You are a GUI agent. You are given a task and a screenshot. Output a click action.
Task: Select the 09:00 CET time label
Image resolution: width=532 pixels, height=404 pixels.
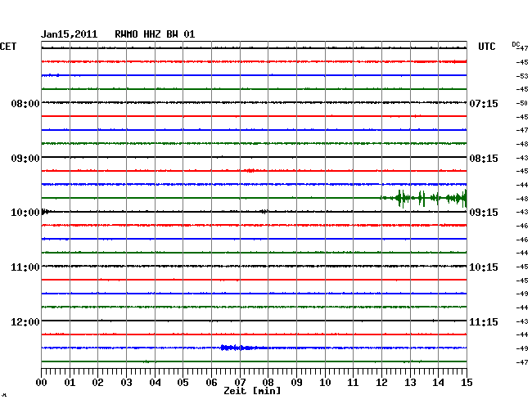[x=25, y=159]
